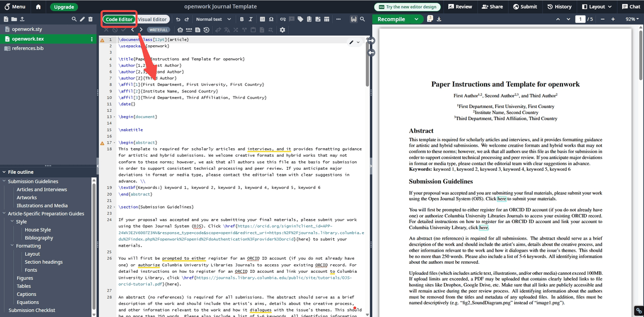Insert a link via the toolbar icon
644x317 pixels.
coord(283,19)
